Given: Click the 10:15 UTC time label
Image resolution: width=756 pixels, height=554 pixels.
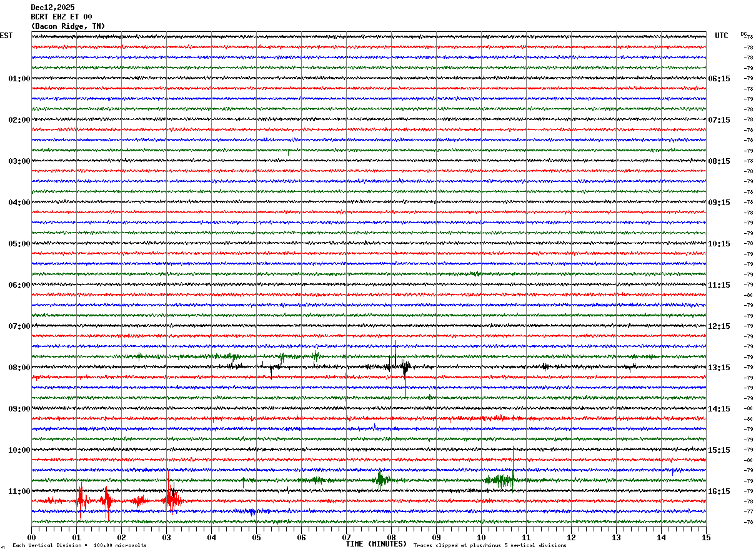Looking at the screenshot, I should [x=720, y=244].
